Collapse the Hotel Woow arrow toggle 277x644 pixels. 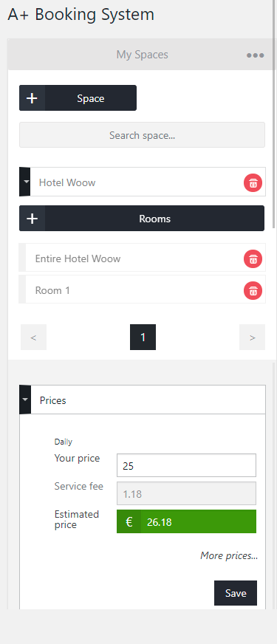pyautogui.click(x=25, y=182)
